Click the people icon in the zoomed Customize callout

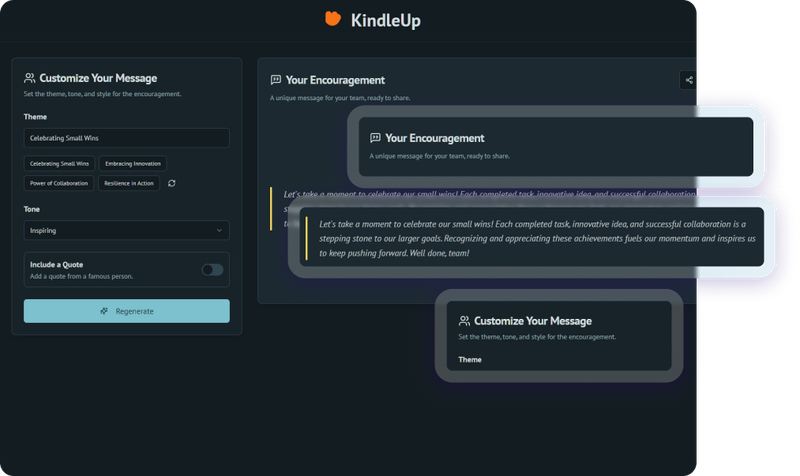(x=464, y=321)
